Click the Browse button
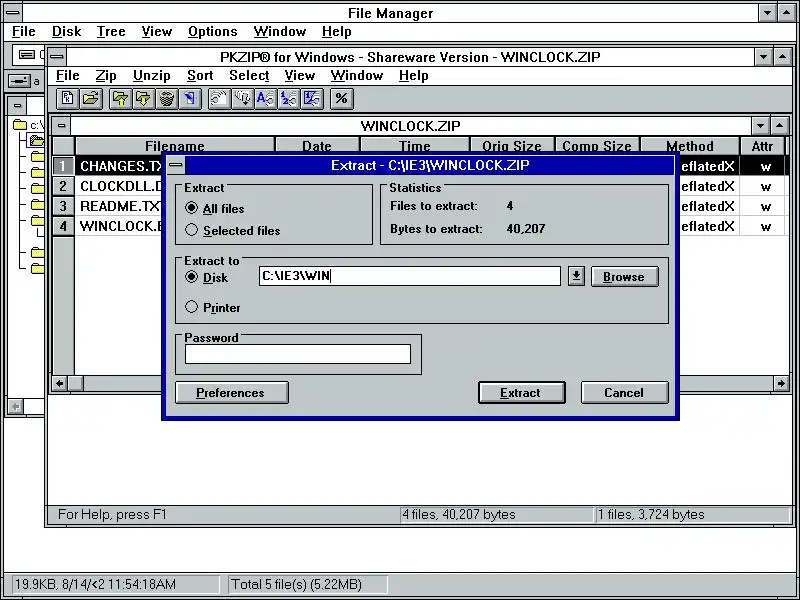The height and width of the screenshot is (600, 800). 624,277
